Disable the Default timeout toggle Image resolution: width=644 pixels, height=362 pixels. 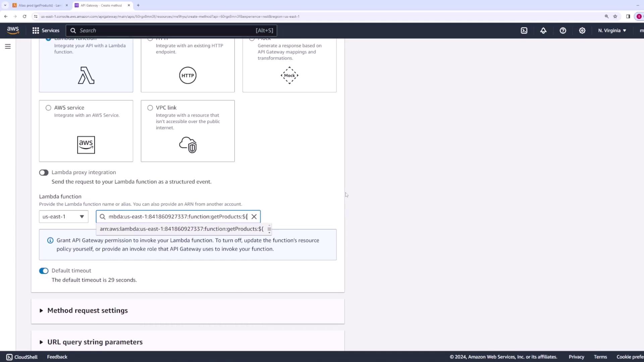point(44,271)
